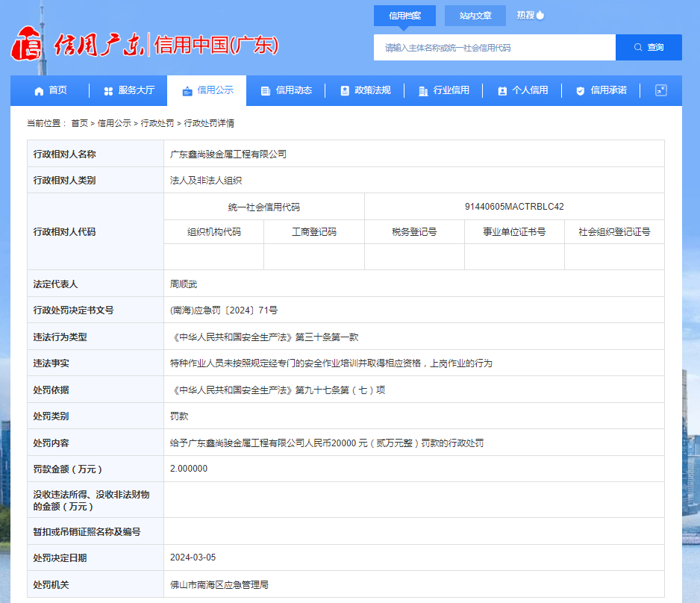Switch to the 信用档案 search tab
The height and width of the screenshot is (603, 700).
tap(404, 16)
